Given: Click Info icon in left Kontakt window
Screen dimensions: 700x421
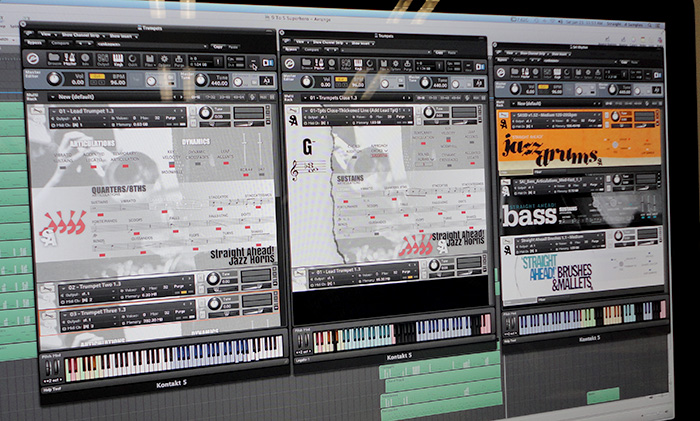Looking at the screenshot, I should coord(85,58).
